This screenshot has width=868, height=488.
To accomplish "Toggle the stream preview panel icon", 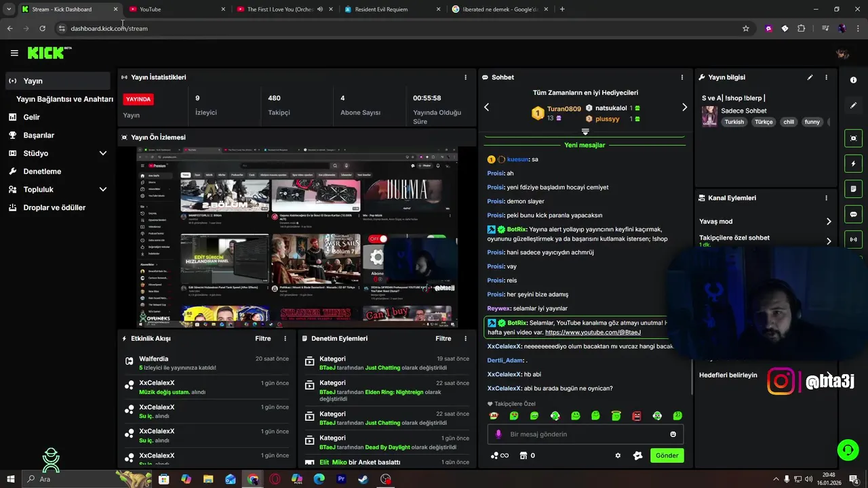I will pos(853,138).
